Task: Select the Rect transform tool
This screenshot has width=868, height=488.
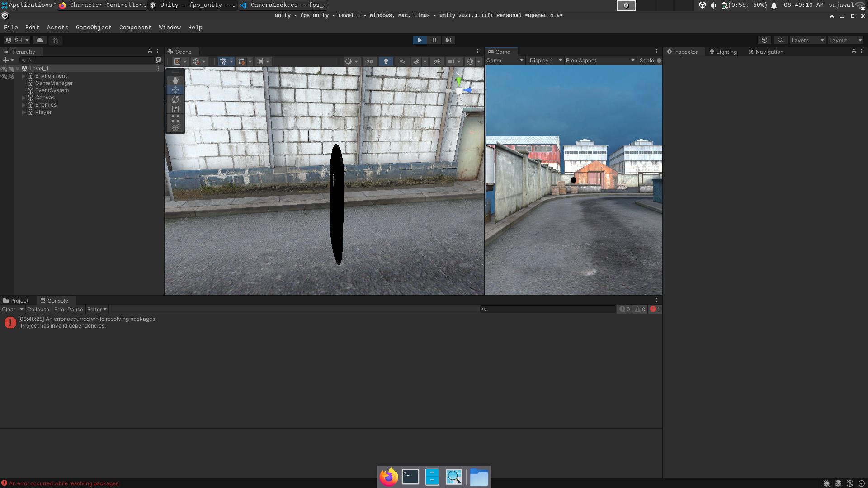Action: point(175,118)
